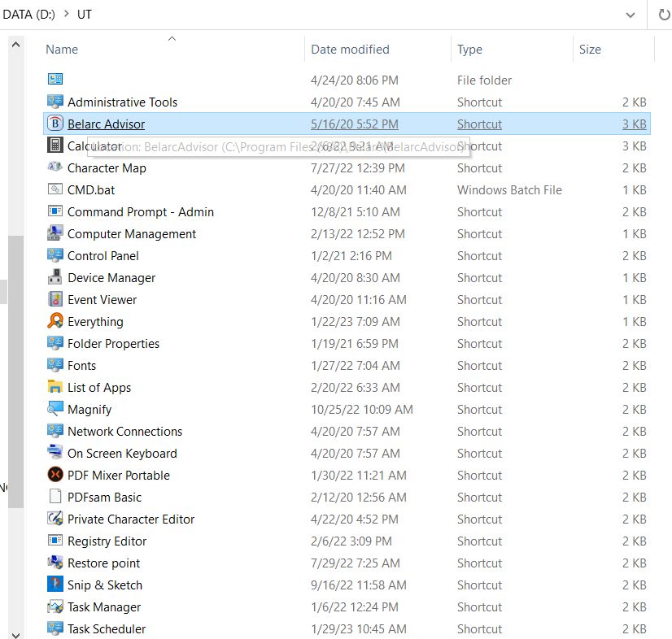Select the Device Manager icon
This screenshot has width=672, height=639.
[x=55, y=276]
